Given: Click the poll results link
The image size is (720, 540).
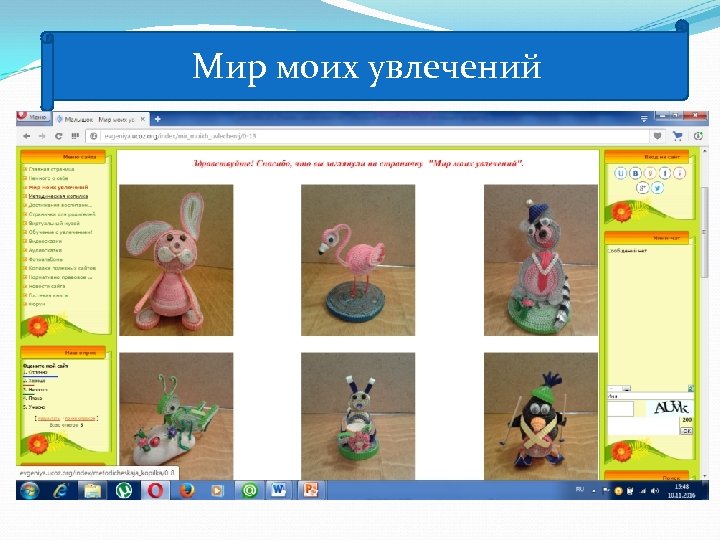Looking at the screenshot, I should click(49, 418).
